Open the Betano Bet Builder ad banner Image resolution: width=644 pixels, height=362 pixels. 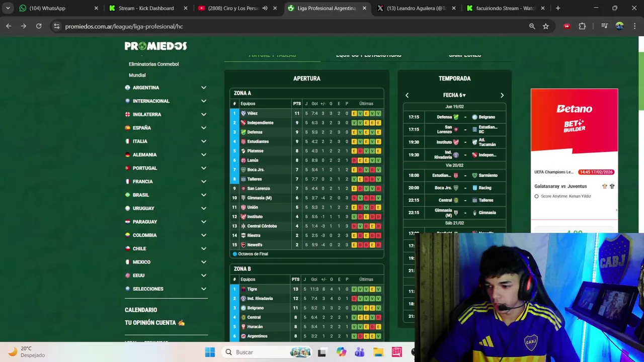[574, 120]
